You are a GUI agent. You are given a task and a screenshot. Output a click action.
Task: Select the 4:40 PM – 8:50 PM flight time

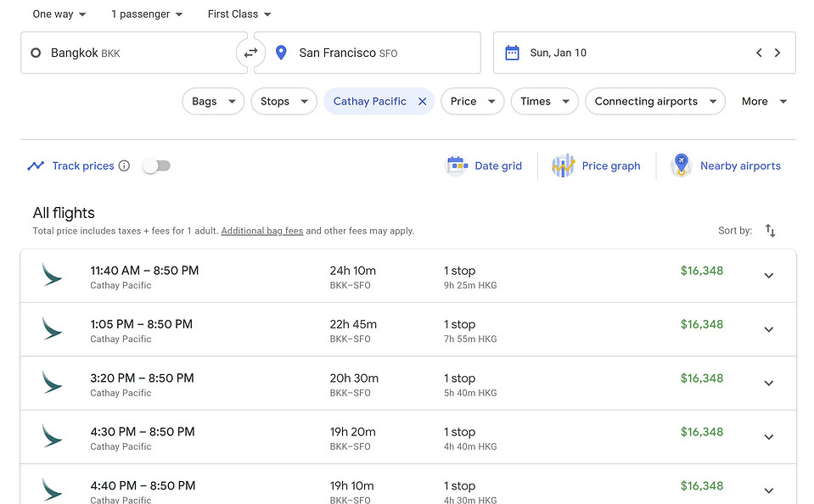[143, 486]
